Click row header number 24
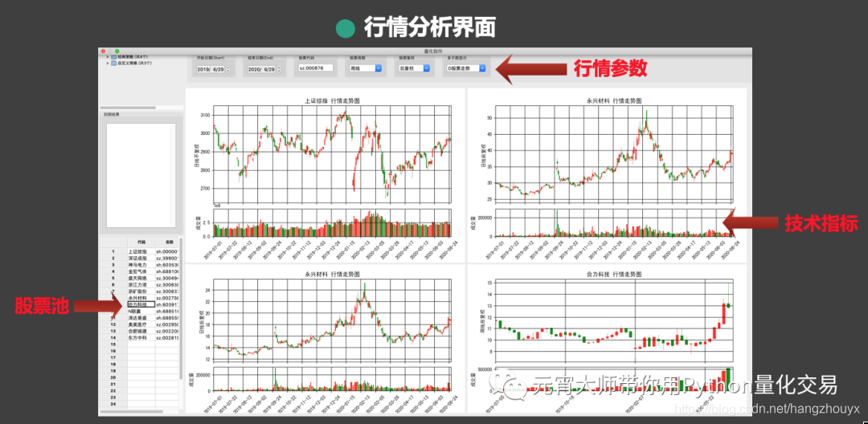 (113, 404)
